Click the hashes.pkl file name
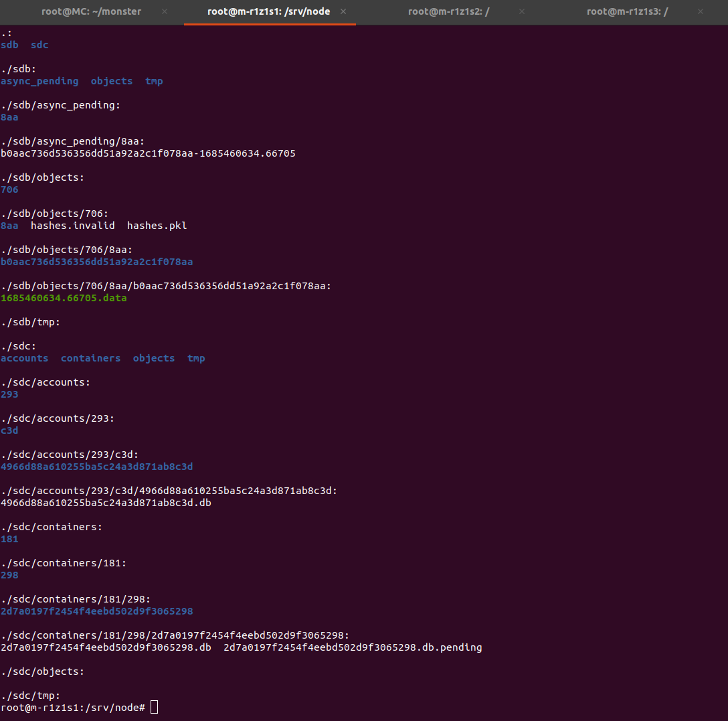The height and width of the screenshot is (721, 728). pos(157,226)
